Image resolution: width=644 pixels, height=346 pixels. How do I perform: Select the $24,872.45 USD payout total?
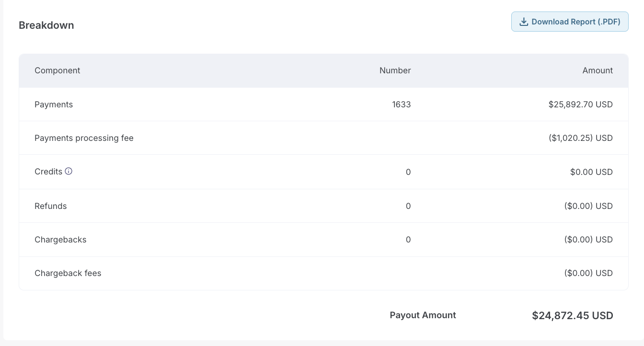point(572,316)
